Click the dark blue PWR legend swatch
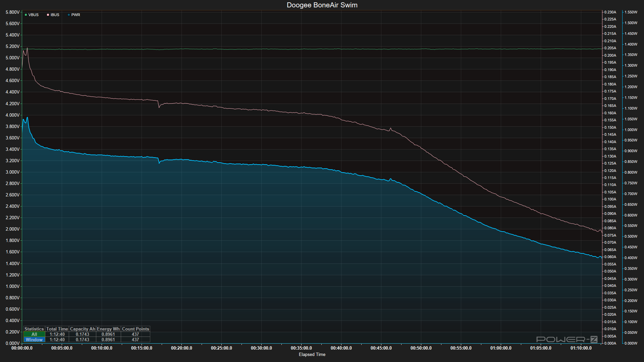Viewport: 644px width, 362px height. (x=69, y=15)
